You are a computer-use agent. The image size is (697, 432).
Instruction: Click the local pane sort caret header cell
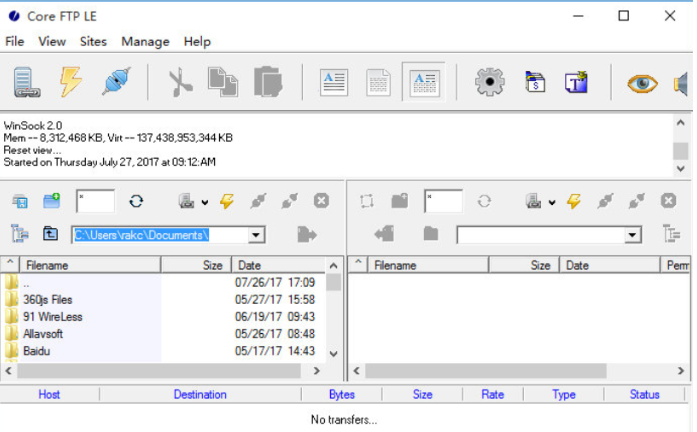[10, 265]
